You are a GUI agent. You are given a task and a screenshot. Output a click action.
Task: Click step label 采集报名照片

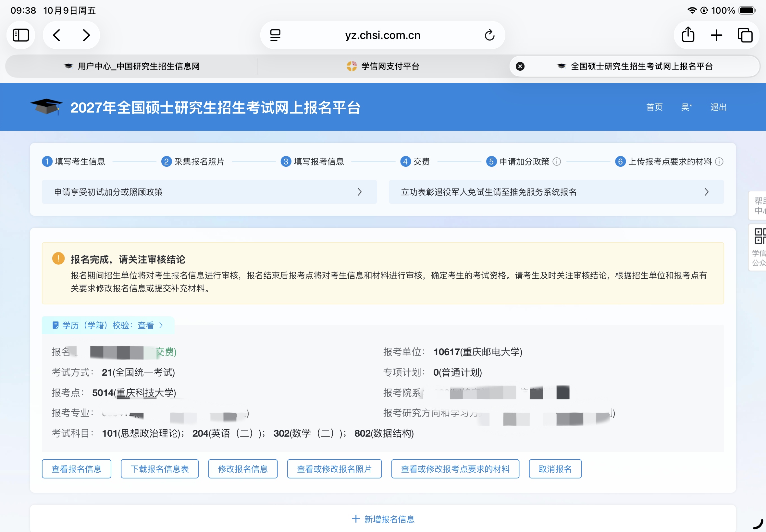pos(199,162)
